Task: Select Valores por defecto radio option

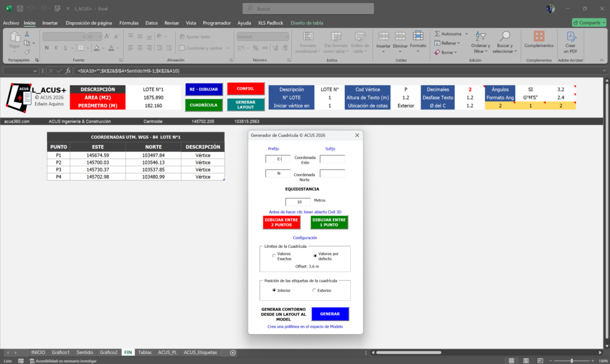Action: click(315, 254)
